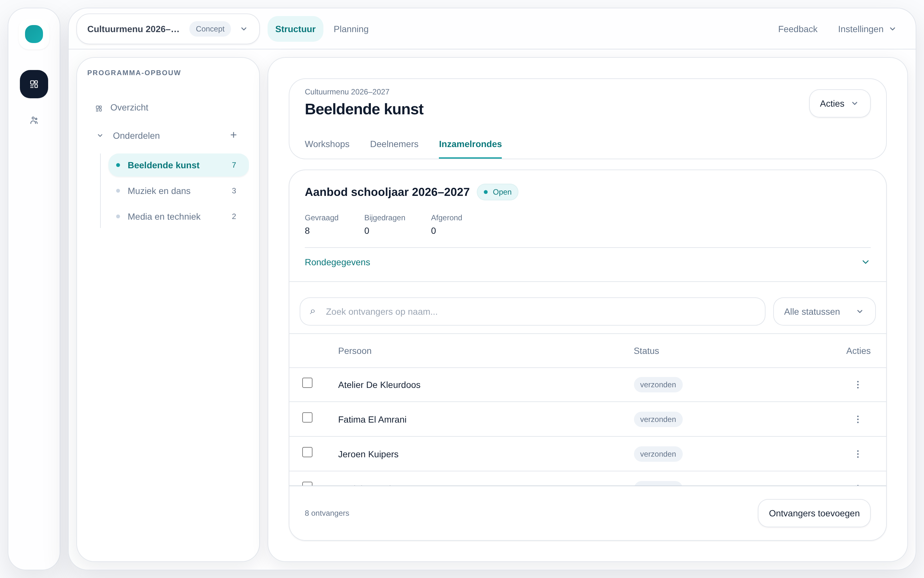924x578 pixels.
Task: Click the search magnifier icon
Action: point(312,311)
